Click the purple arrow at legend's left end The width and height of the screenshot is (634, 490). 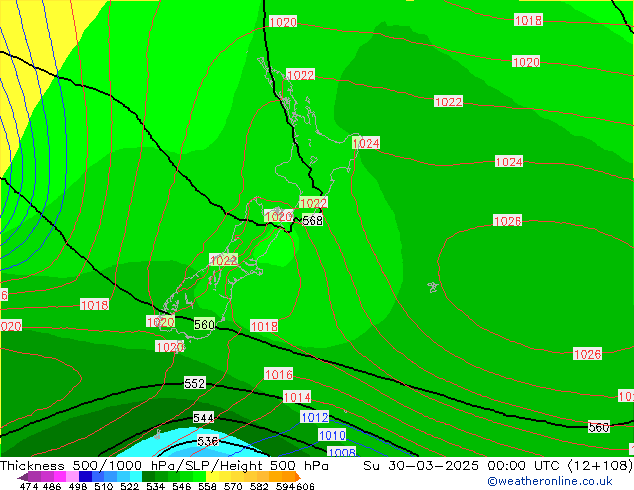[x=23, y=477]
